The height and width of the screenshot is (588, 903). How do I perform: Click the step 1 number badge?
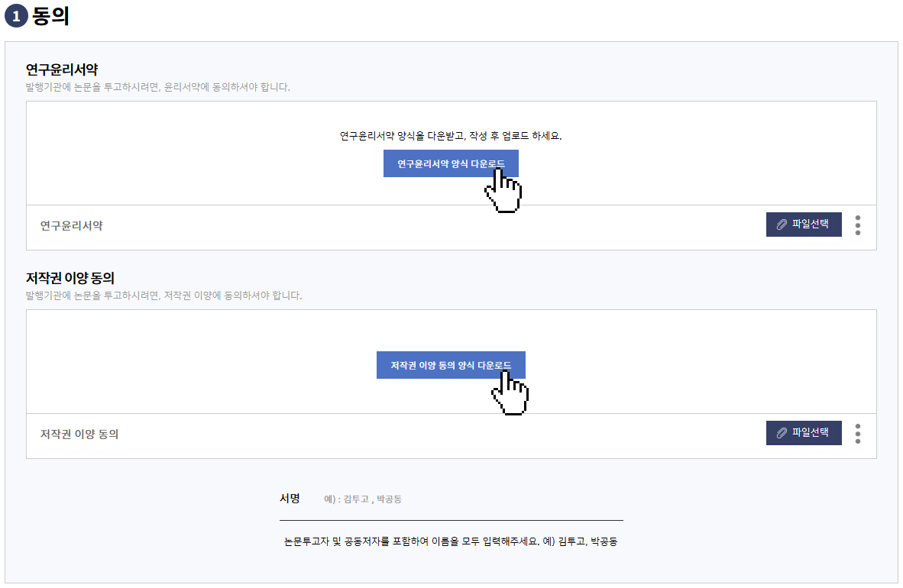coord(17,15)
